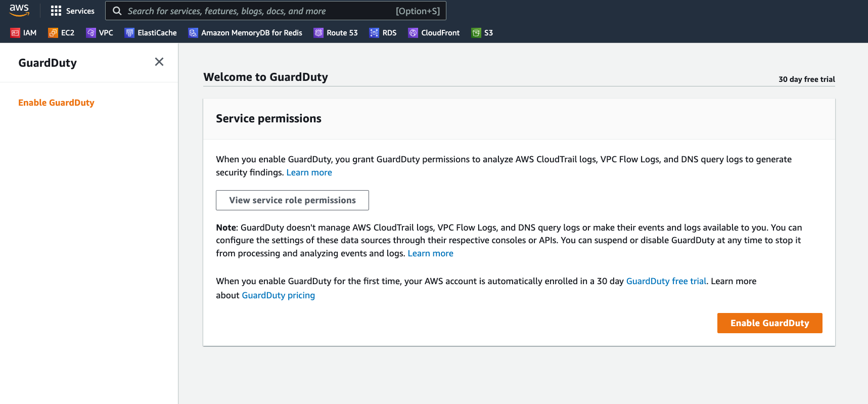The image size is (868, 404).
Task: Click the AWS logo home icon
Action: coord(19,10)
